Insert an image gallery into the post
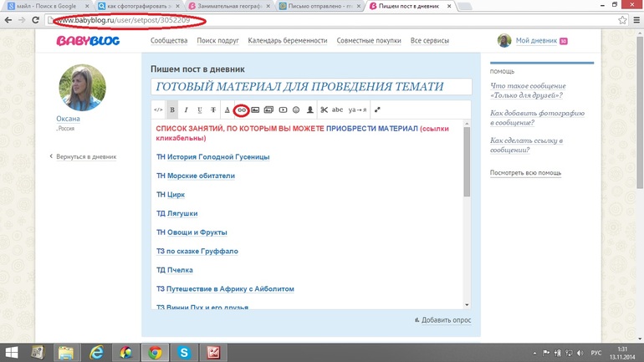Image resolution: width=644 pixels, height=362 pixels. coord(268,110)
